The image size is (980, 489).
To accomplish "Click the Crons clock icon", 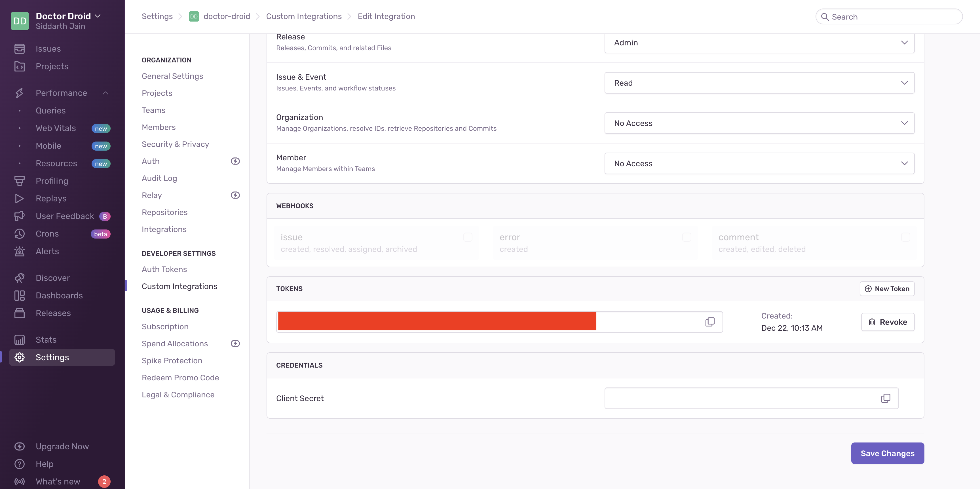I will 19,234.
